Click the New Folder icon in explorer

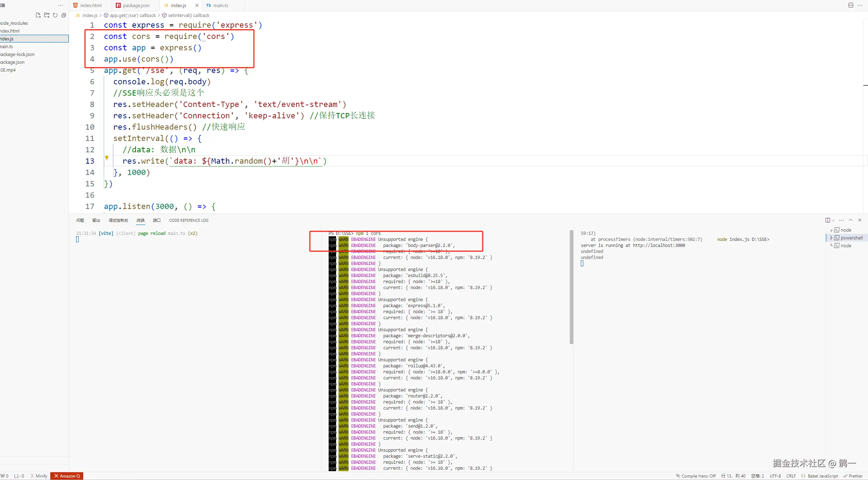(47, 15)
